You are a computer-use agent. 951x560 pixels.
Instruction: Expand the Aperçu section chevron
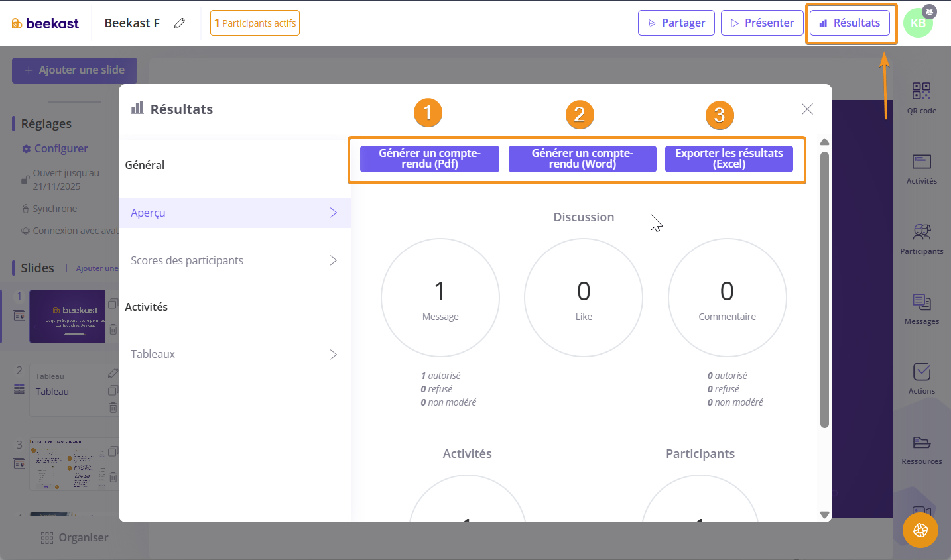coord(333,213)
